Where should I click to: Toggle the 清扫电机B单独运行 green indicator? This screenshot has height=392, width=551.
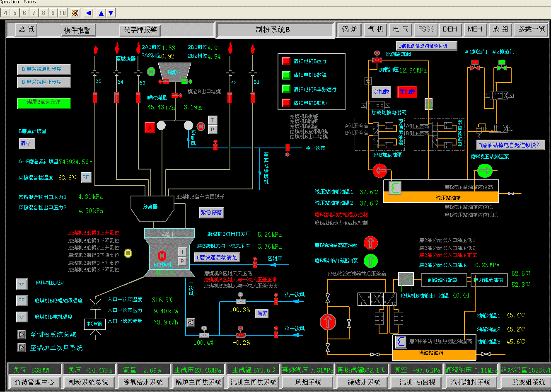click(x=286, y=89)
